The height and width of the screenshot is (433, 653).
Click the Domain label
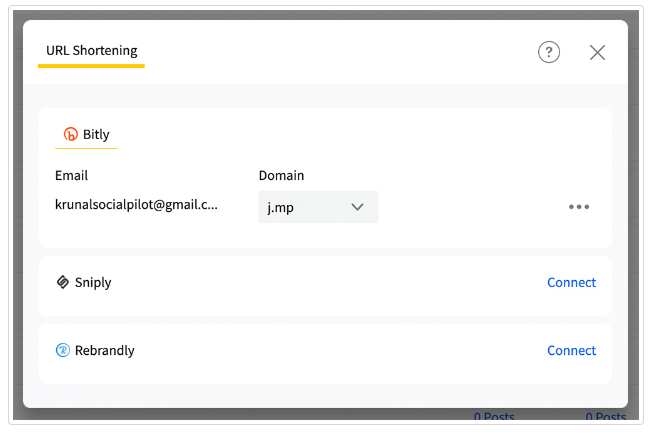pos(282,176)
